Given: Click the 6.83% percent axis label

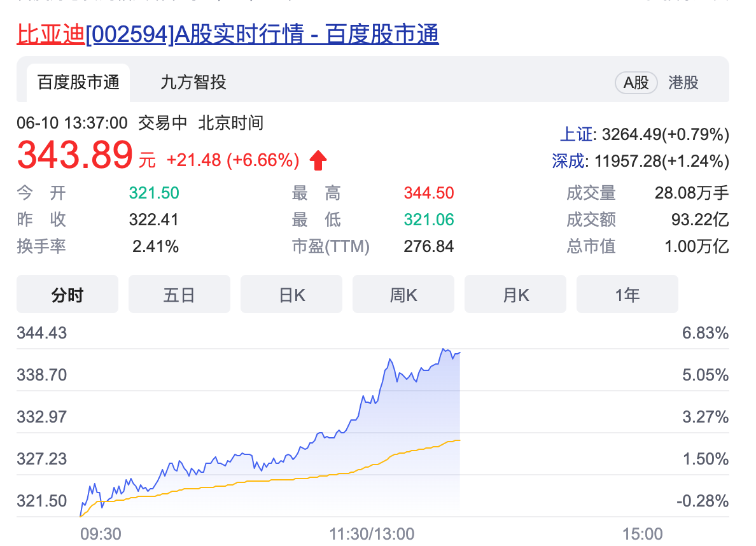Looking at the screenshot, I should coord(705,333).
